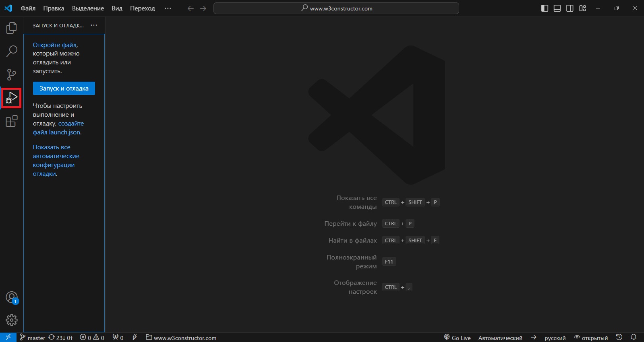644x342 pixels.
Task: Toggle the bottom panel layout icon
Action: point(557,8)
